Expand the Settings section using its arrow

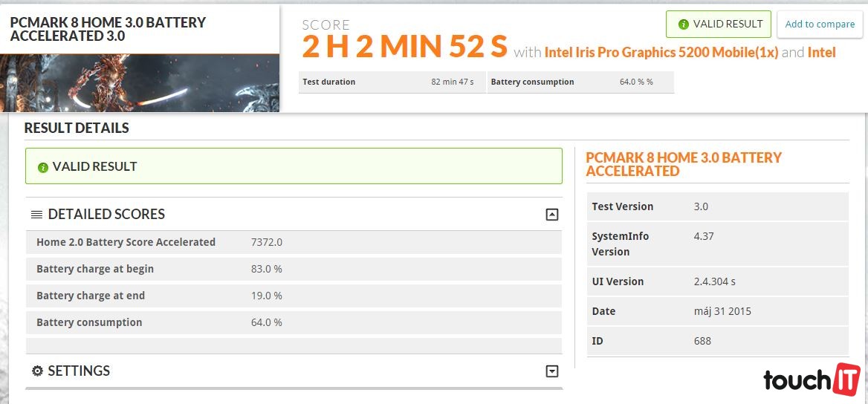pos(551,371)
